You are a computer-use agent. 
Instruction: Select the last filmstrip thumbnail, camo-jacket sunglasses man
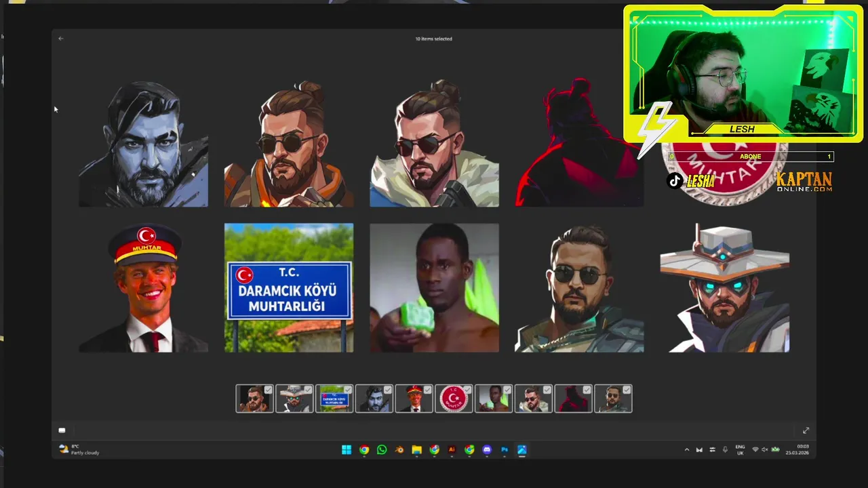click(613, 399)
